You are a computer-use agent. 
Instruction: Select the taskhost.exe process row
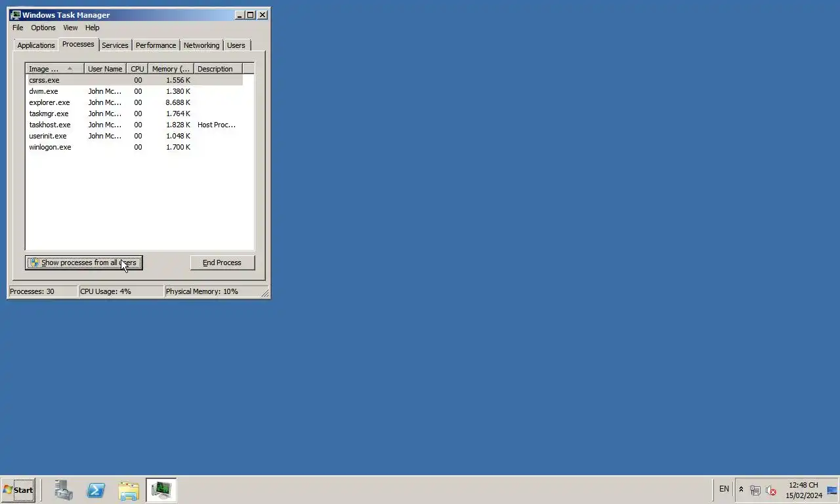pos(134,125)
